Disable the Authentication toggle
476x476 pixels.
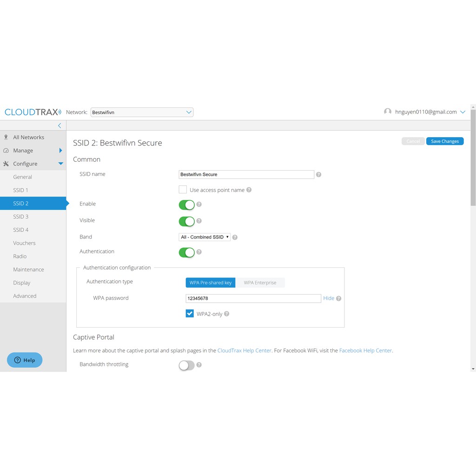coord(187,252)
